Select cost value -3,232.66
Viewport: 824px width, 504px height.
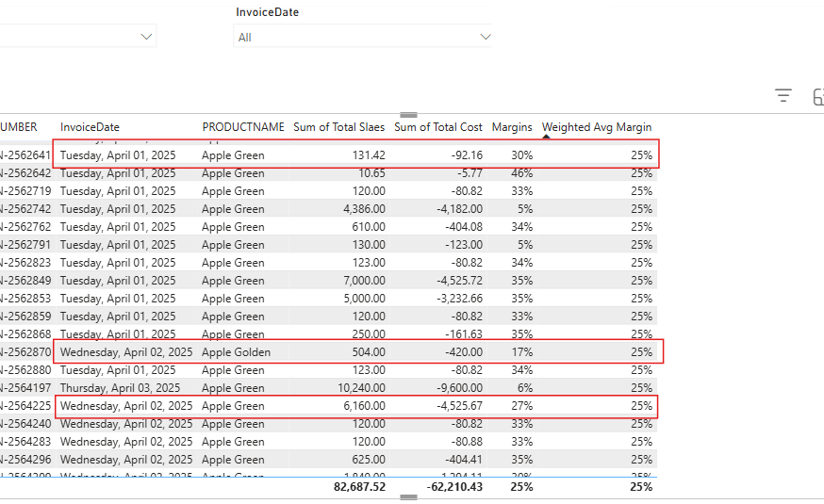click(x=459, y=299)
